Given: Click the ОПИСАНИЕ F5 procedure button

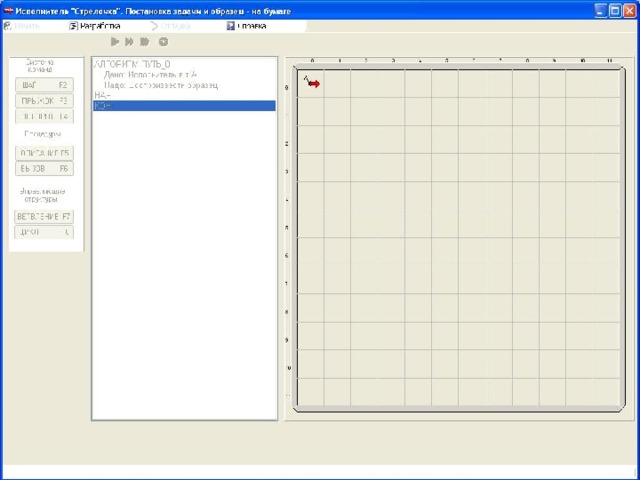Looking at the screenshot, I should (x=44, y=153).
